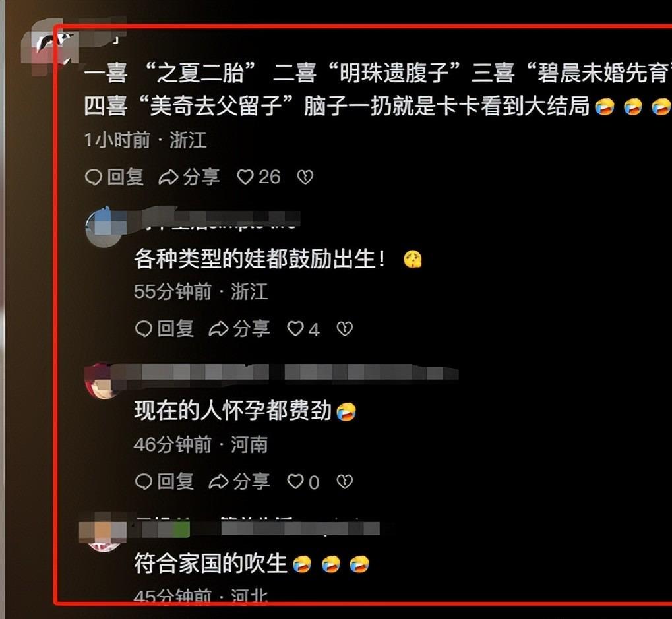Viewport: 672px width, 619px height.
Task: Reply to the 46分钟前 河南 comment
Action: pyautogui.click(x=165, y=482)
